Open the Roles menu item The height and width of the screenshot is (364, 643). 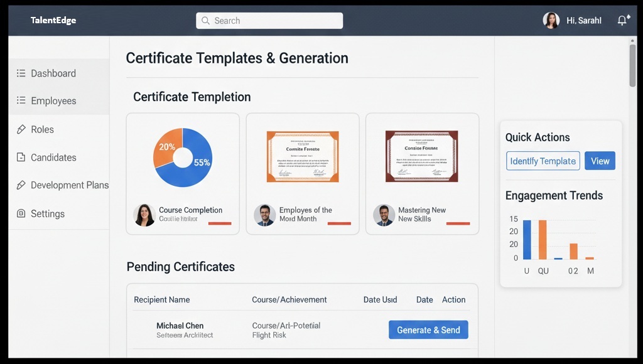[42, 129]
